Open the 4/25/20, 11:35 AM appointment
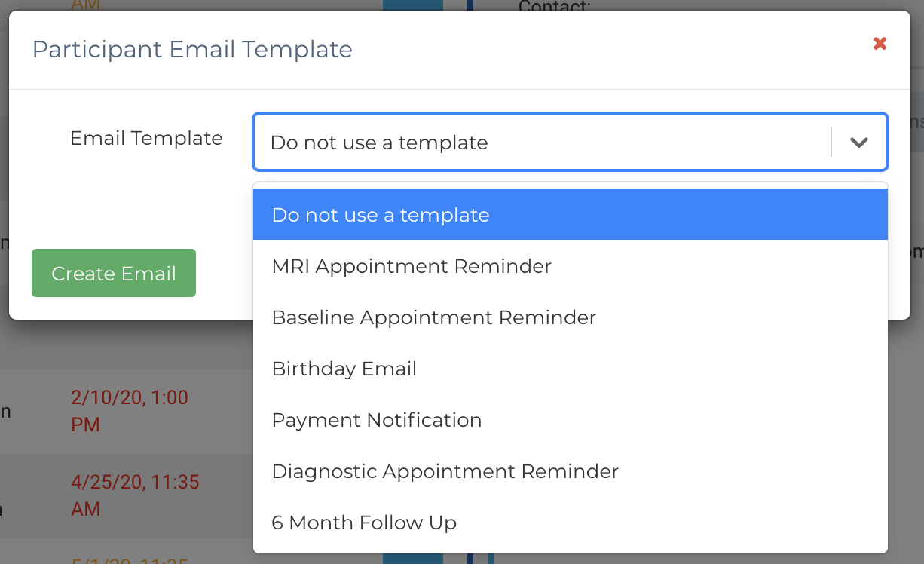 [135, 495]
